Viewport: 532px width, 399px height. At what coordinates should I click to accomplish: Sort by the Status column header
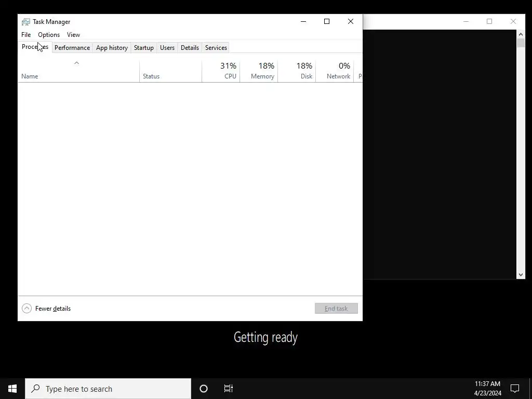click(170, 71)
